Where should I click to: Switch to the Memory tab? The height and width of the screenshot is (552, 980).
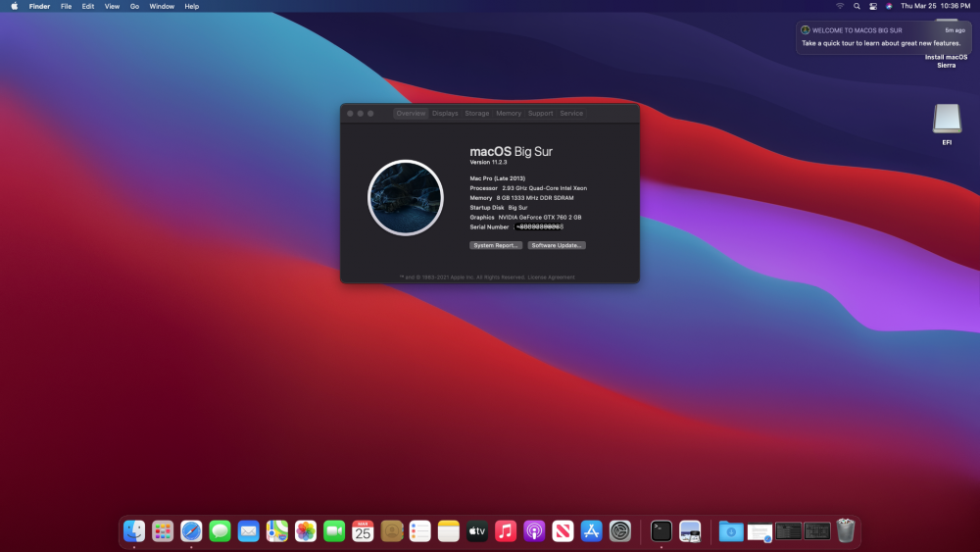point(509,113)
